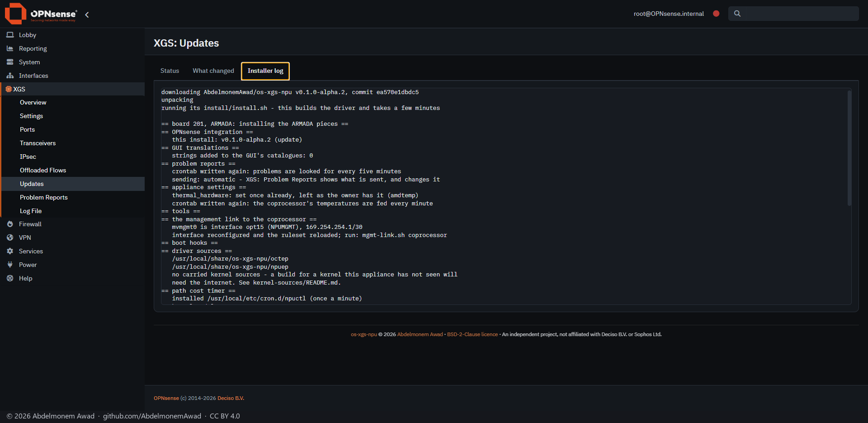Click the System server icon
The image size is (868, 423).
pyautogui.click(x=10, y=62)
